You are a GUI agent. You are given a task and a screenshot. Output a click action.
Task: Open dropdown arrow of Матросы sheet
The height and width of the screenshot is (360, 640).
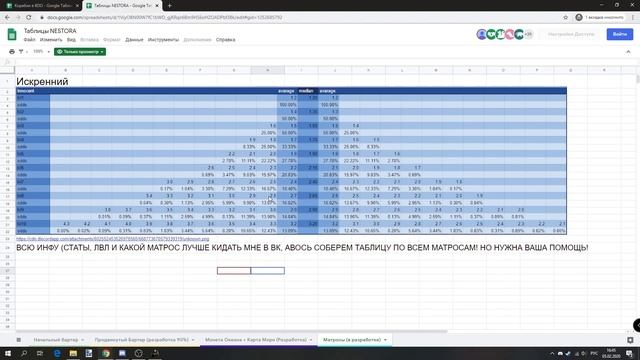(x=385, y=340)
